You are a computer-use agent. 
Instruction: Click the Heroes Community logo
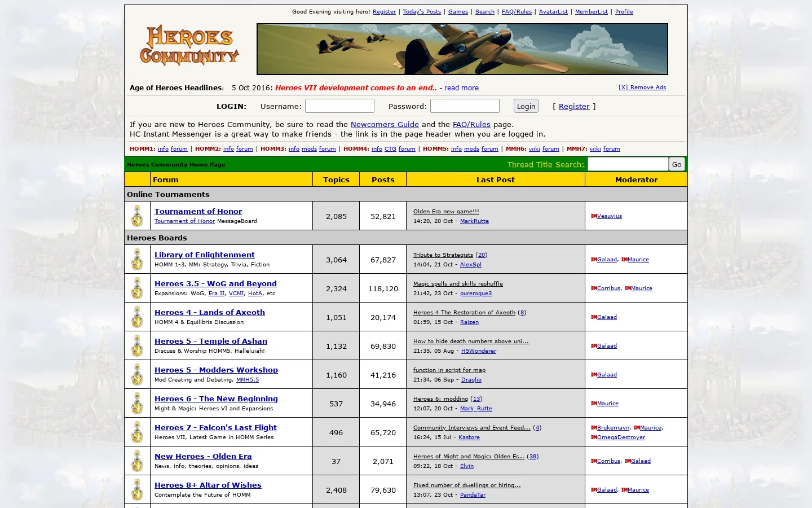coord(189,45)
